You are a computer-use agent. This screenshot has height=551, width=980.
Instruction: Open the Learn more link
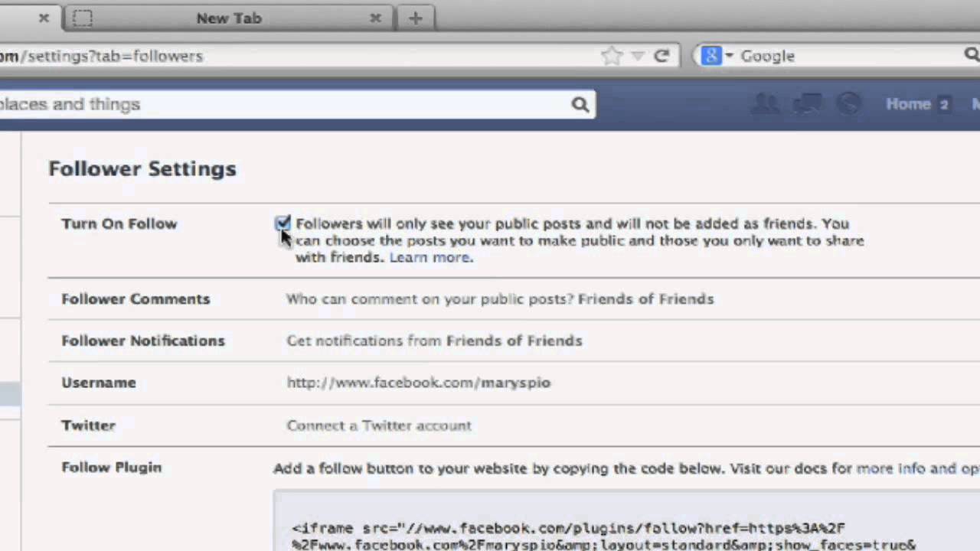tap(431, 257)
